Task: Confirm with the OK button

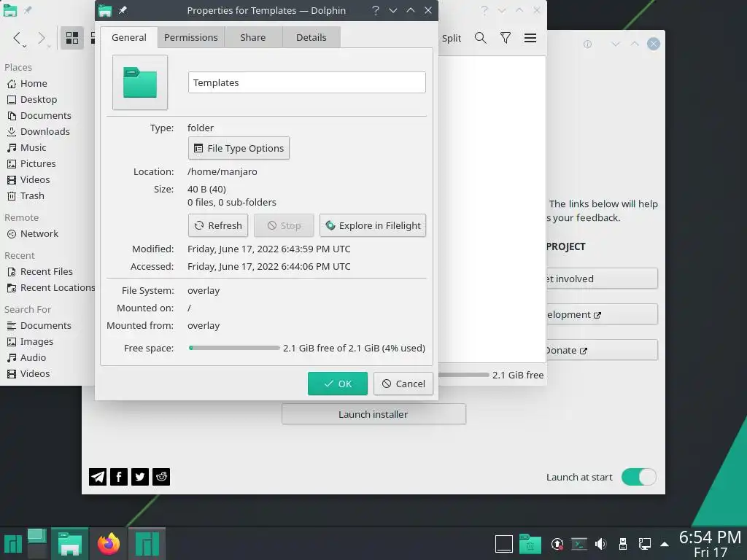Action: (x=338, y=384)
